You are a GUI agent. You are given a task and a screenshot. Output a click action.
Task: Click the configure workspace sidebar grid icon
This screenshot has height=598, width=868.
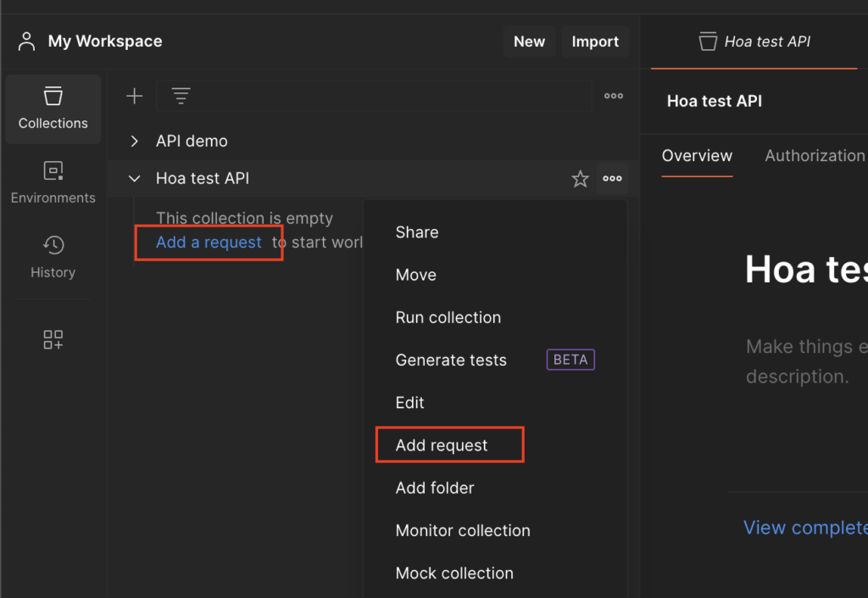(x=53, y=339)
